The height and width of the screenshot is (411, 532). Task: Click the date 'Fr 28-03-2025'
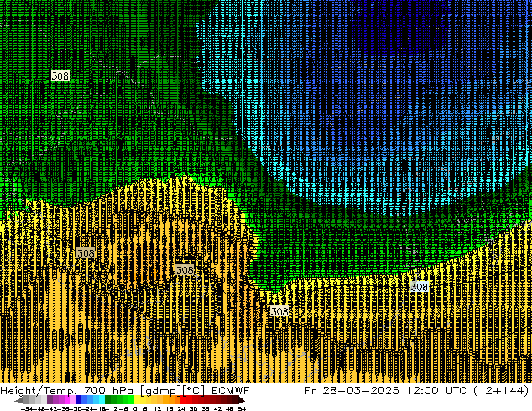[x=352, y=391]
